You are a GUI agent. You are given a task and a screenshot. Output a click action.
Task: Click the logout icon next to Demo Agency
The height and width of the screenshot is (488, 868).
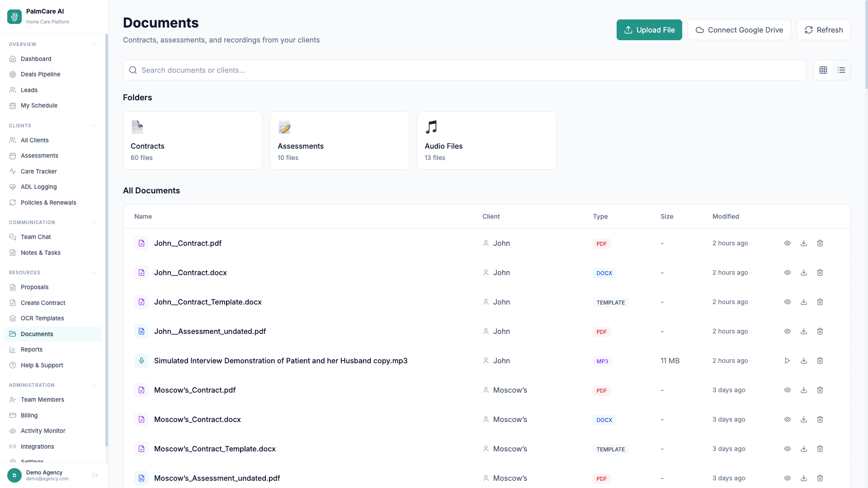click(95, 475)
